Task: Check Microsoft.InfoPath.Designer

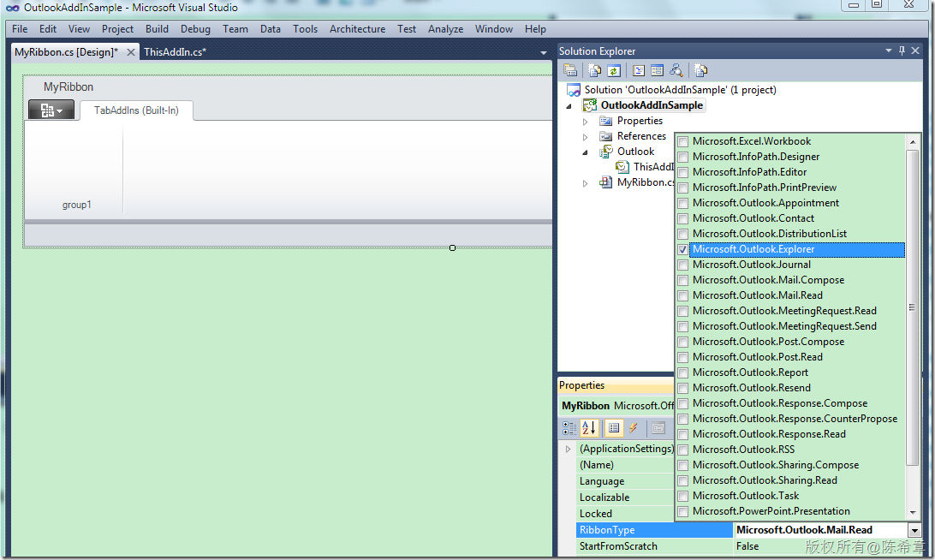Action: 682,158
